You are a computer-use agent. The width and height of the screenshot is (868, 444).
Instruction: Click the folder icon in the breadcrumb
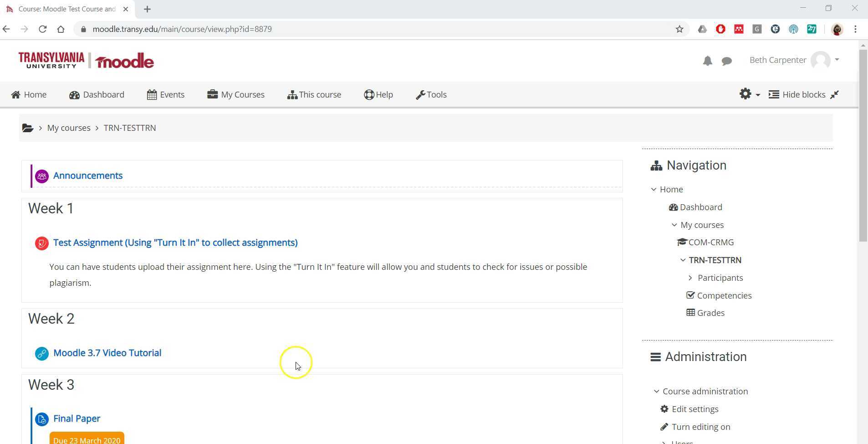click(27, 128)
